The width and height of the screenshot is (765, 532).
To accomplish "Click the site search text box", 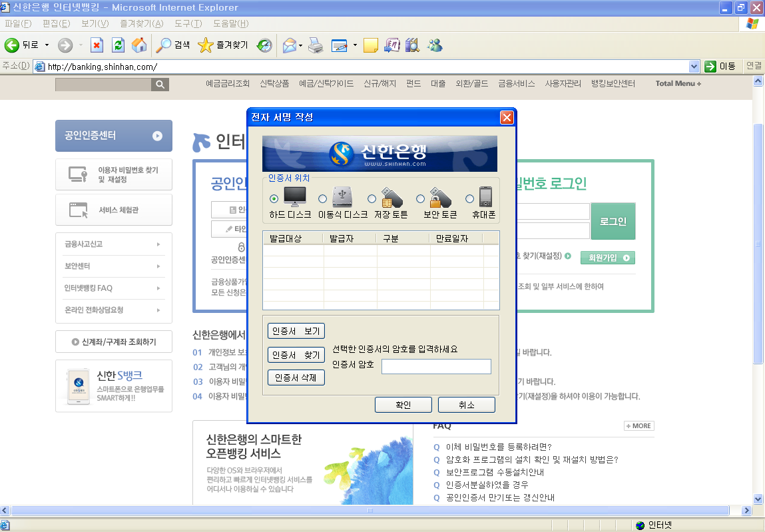I will 103,85.
